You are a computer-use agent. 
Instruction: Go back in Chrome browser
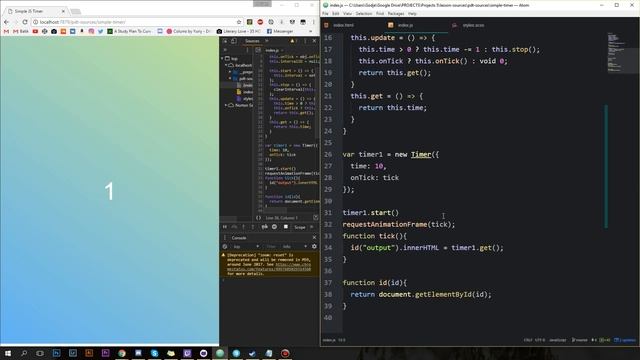tap(6, 22)
